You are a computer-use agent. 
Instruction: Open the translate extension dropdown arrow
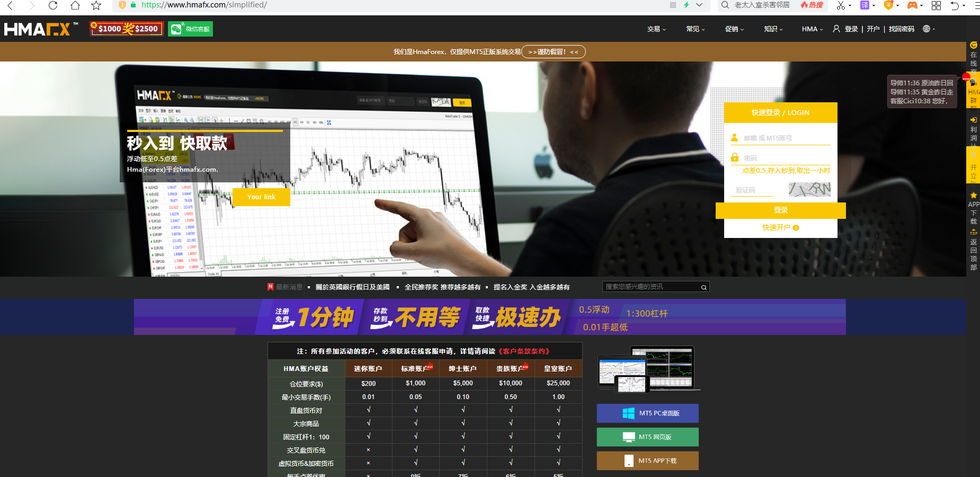click(x=874, y=6)
